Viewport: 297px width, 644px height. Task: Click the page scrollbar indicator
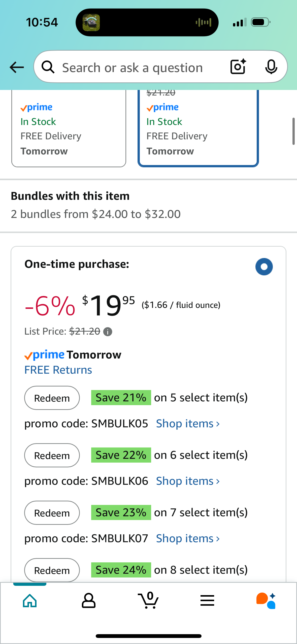coord(293,131)
